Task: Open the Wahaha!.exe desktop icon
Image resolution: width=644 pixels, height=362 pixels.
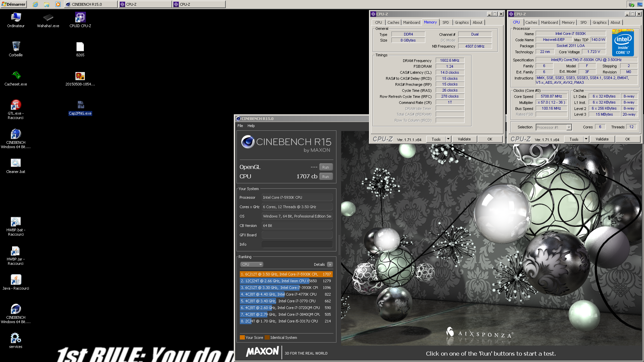Action: click(x=48, y=20)
